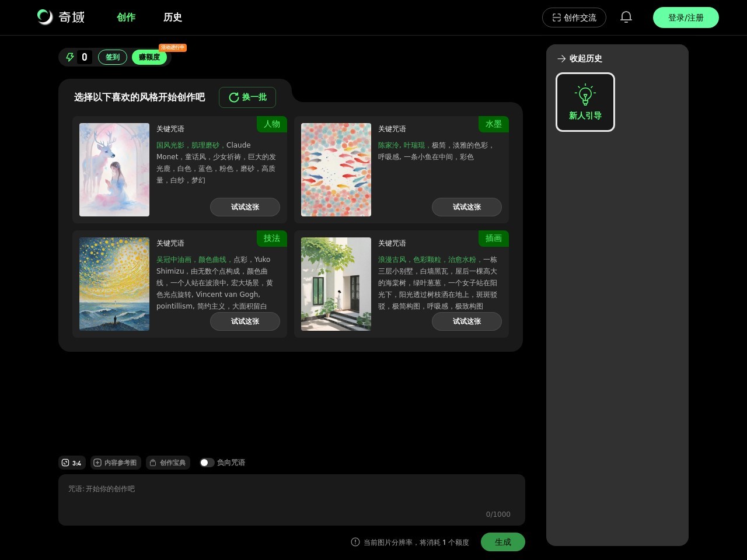Select the 创作 tab
The width and height of the screenshot is (747, 560).
pyautogui.click(x=126, y=17)
